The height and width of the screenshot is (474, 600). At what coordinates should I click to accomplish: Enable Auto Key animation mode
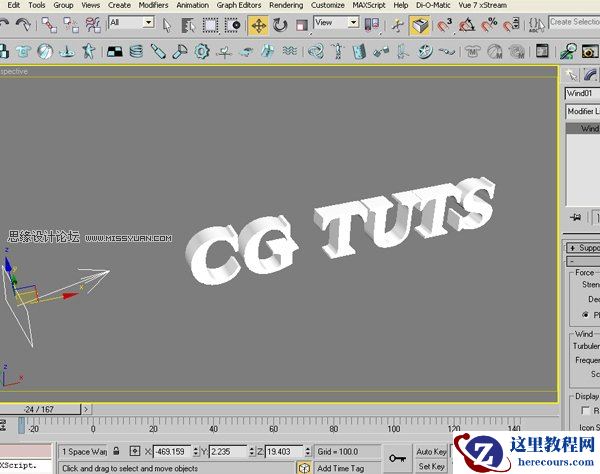[431, 452]
